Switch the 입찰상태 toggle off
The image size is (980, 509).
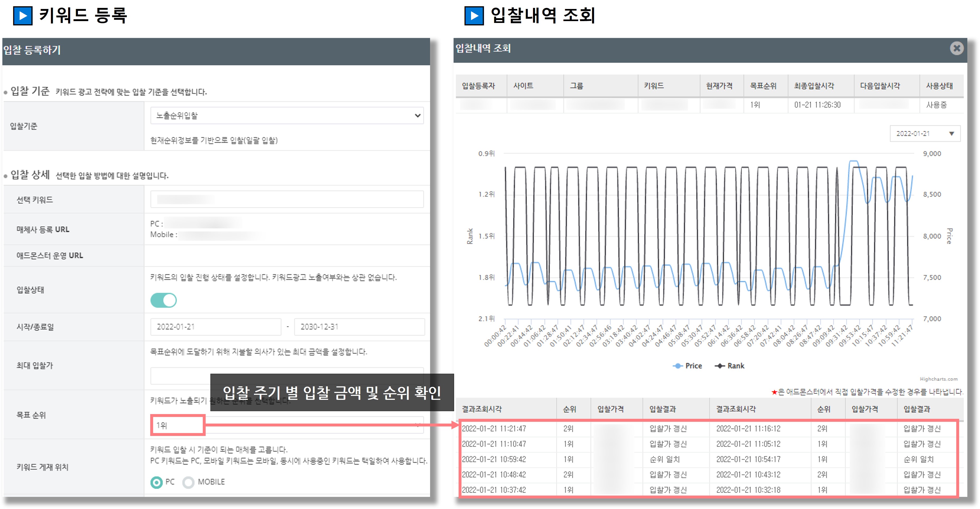click(x=164, y=300)
